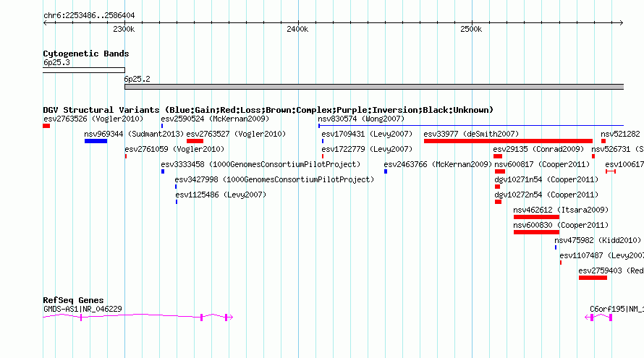Open nsv475982 (Kidd2010) label
Screen dimensions: 644x358
pos(598,241)
